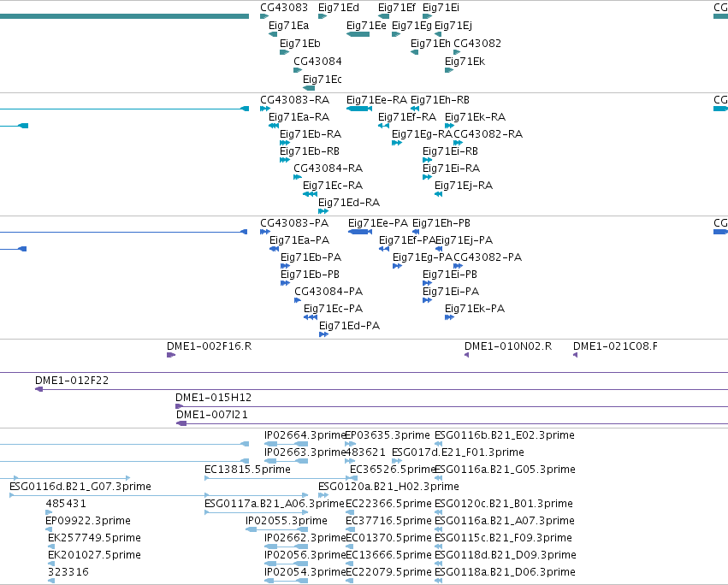
Task: Select the CG43083 gene label
Action: [284, 8]
